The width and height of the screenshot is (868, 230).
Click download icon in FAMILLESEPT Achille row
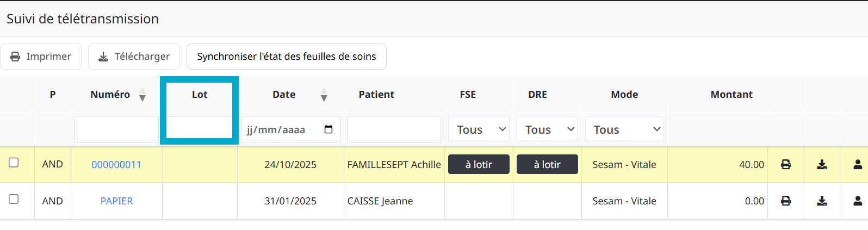click(822, 164)
